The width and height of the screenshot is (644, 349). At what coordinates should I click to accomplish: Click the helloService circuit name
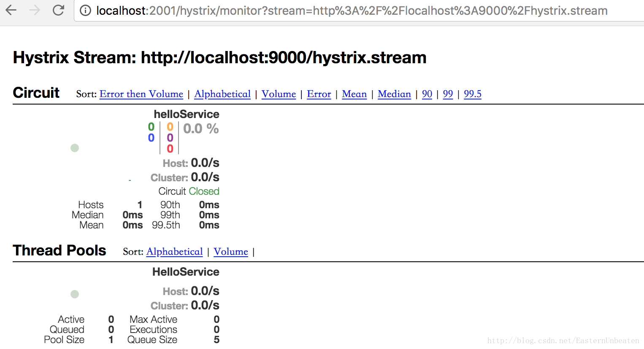[187, 114]
